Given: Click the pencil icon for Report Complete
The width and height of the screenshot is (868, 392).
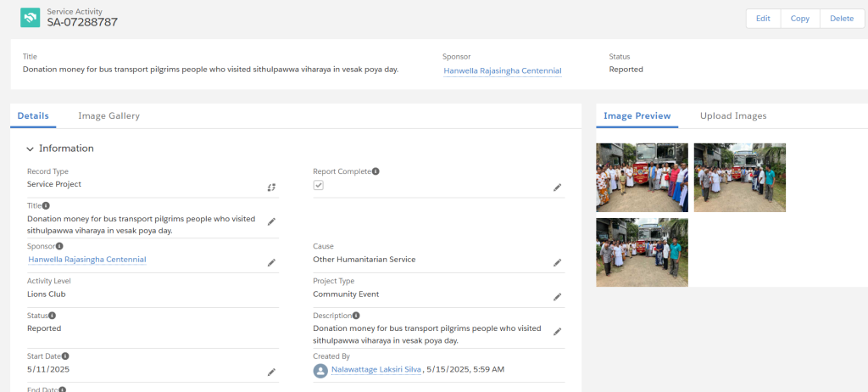Looking at the screenshot, I should point(558,188).
